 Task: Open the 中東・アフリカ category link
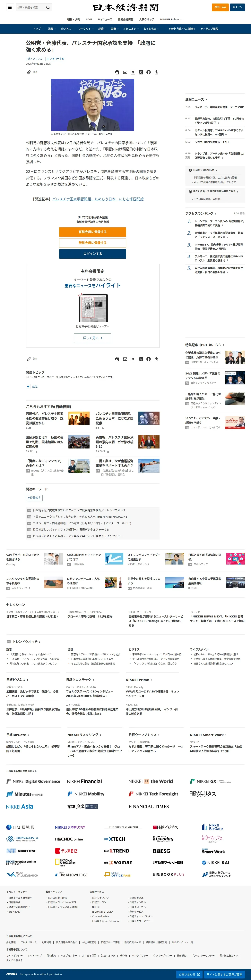coord(34,59)
